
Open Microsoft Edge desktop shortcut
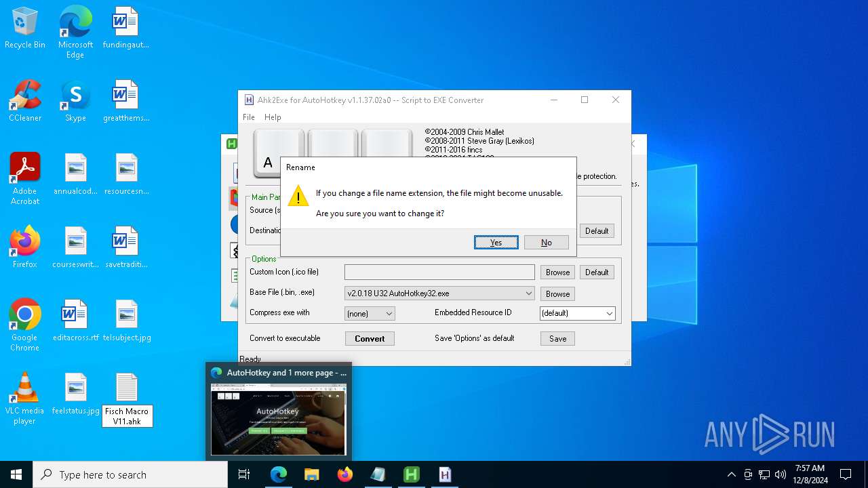pyautogui.click(x=75, y=33)
